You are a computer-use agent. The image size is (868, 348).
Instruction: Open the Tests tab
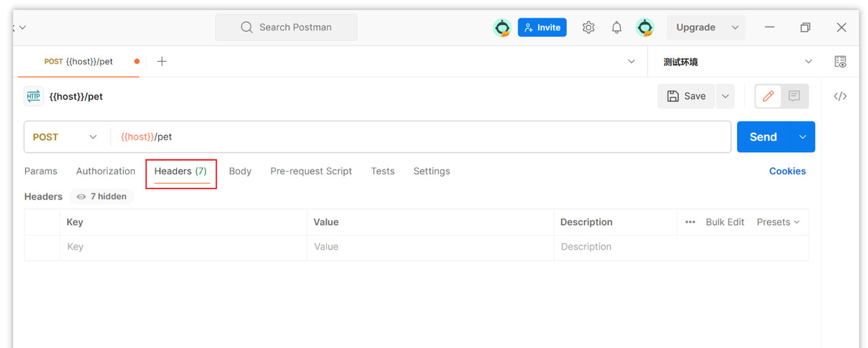382,171
